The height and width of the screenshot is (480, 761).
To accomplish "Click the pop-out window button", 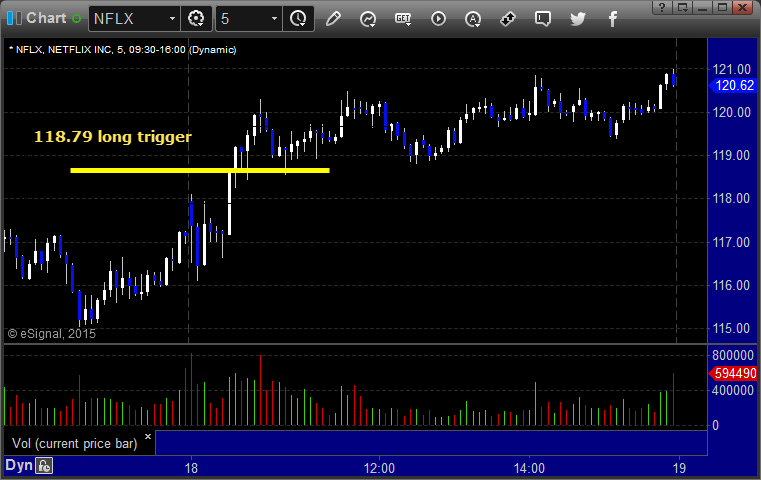I will [683, 7].
